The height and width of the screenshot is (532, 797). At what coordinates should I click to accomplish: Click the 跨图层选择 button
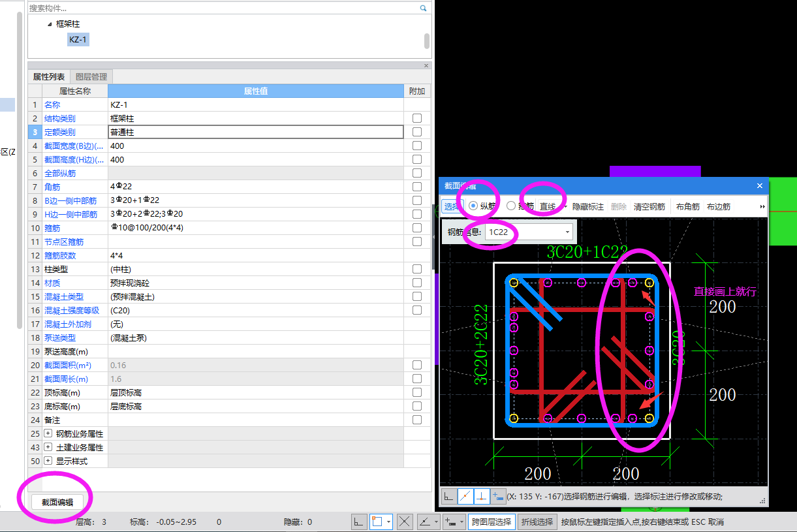tap(491, 522)
